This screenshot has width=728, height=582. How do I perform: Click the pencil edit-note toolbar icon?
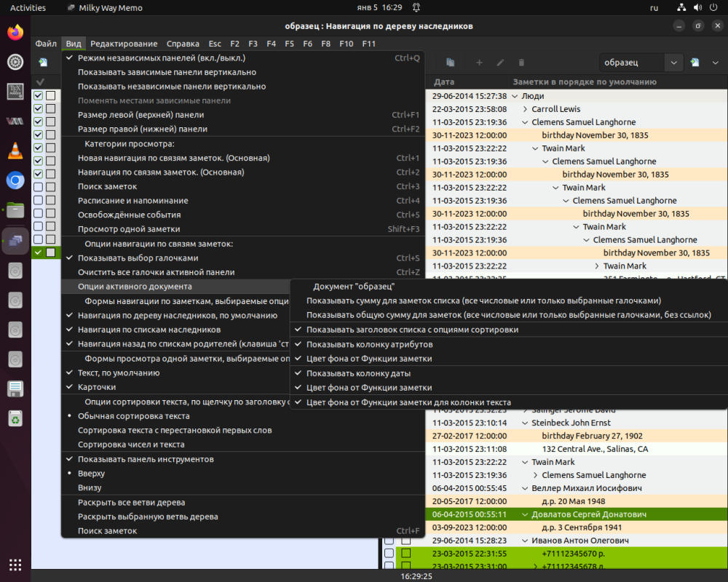[x=500, y=63]
